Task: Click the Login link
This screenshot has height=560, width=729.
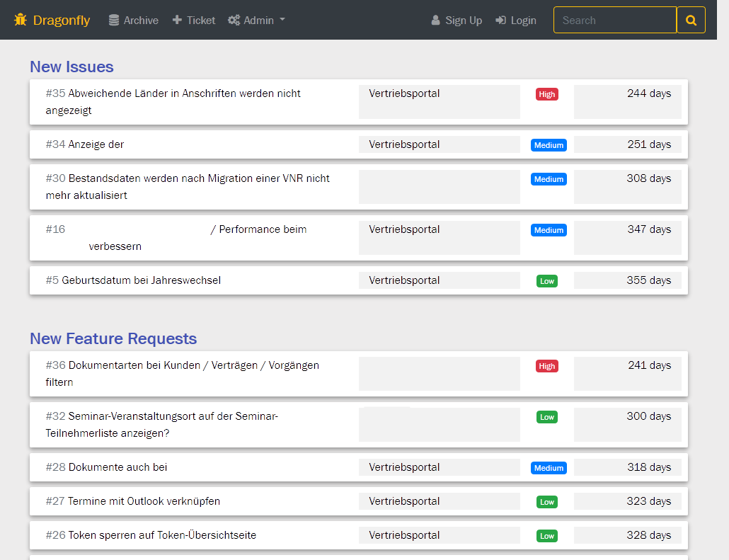Action: coord(523,21)
